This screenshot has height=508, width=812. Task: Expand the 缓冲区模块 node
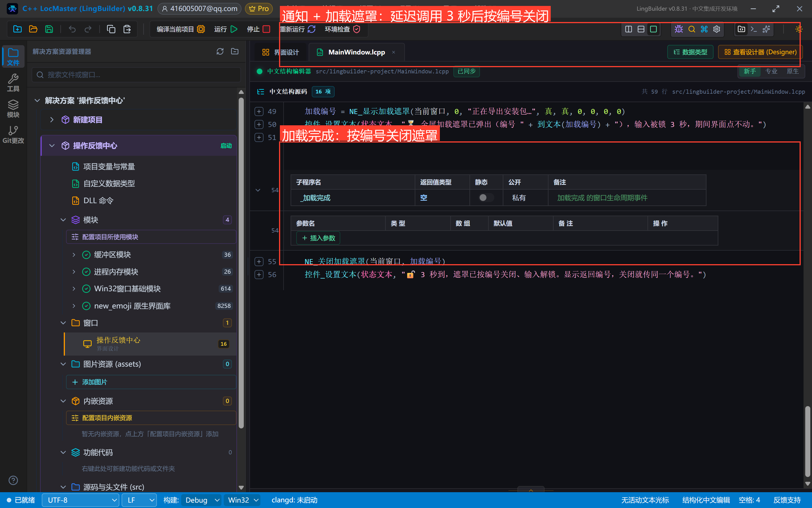pos(74,255)
